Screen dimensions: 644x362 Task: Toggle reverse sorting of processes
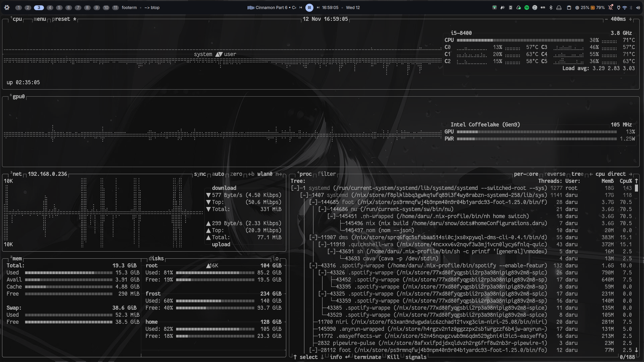coord(555,174)
